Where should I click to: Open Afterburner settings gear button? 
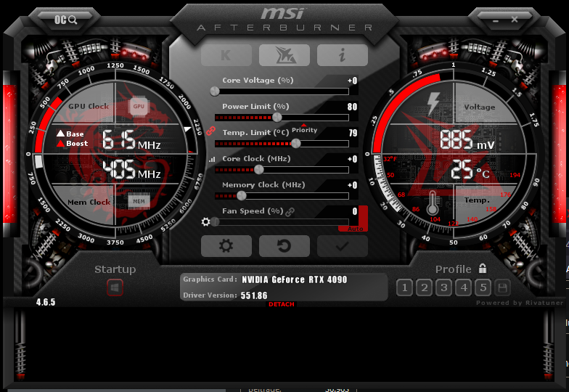coord(226,245)
